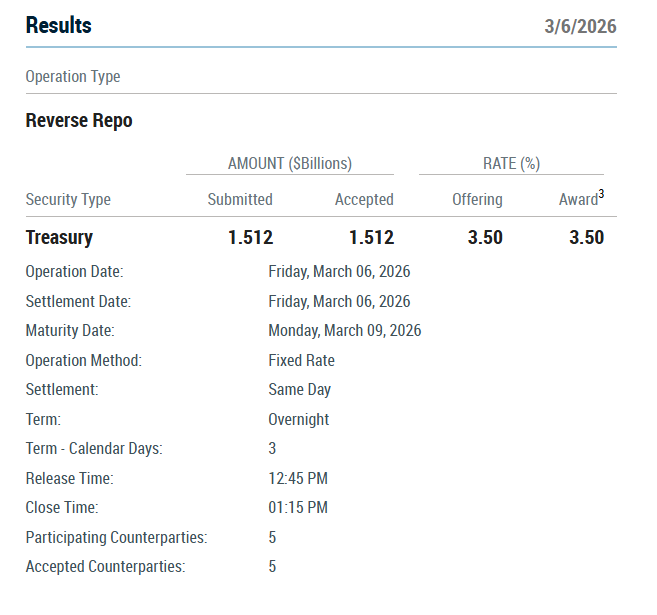
Task: Click the Offering column header
Action: pyautogui.click(x=477, y=199)
